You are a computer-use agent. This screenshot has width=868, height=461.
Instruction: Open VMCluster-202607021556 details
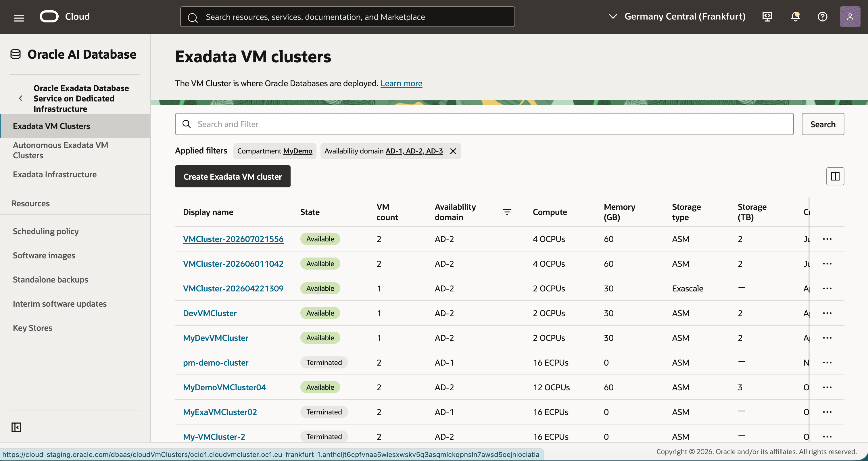click(x=233, y=239)
